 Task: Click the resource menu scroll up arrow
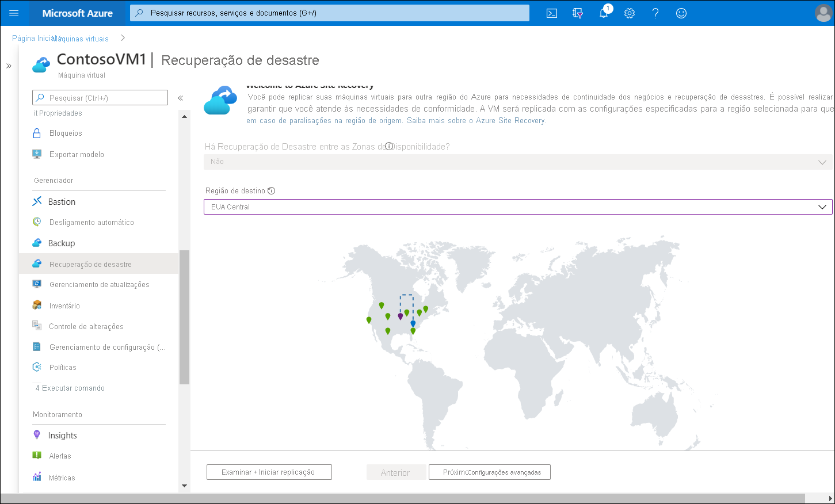tap(184, 117)
